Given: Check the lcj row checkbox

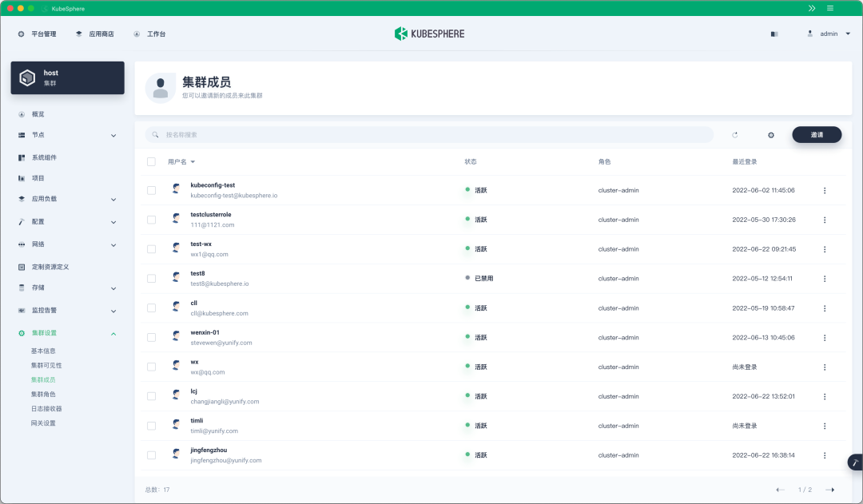Looking at the screenshot, I should [x=151, y=396].
